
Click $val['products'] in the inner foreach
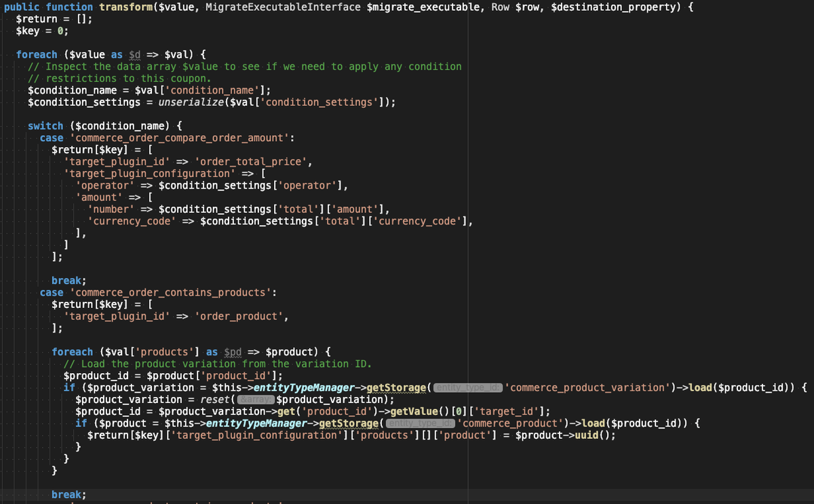[153, 352]
